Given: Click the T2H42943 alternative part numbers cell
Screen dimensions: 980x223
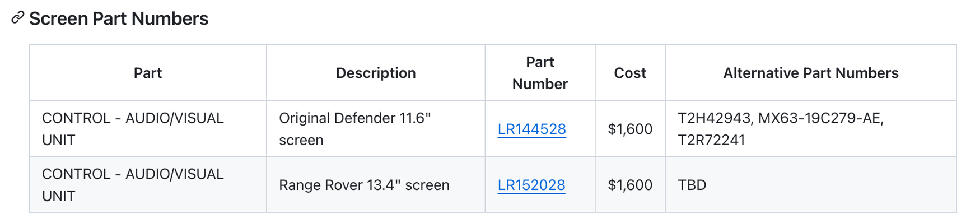Looking at the screenshot, I should (810, 129).
